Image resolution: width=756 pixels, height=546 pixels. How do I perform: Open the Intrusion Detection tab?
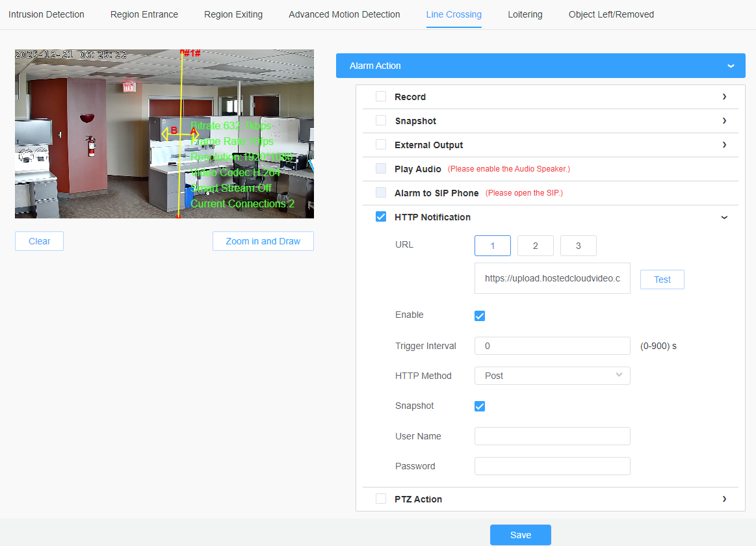[x=46, y=14]
